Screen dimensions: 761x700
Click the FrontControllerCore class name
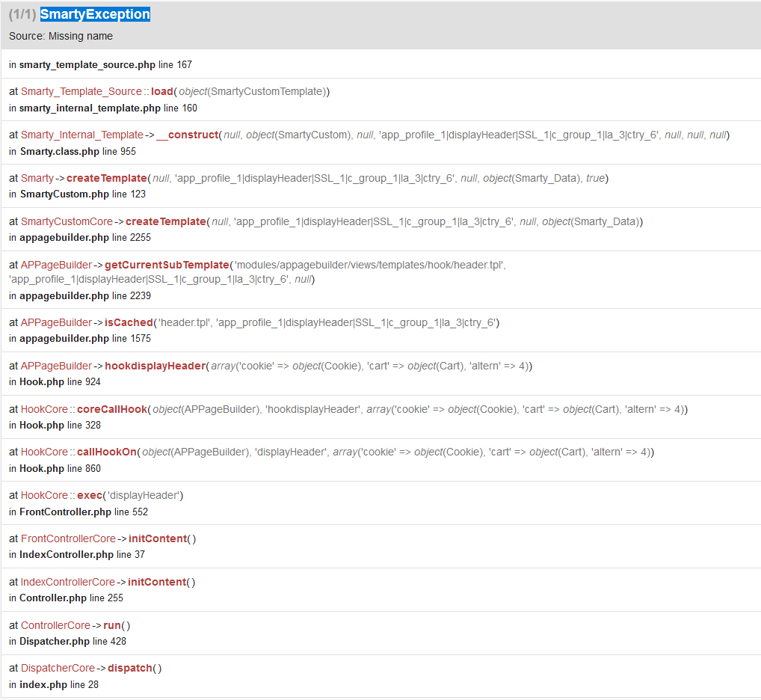coord(69,538)
